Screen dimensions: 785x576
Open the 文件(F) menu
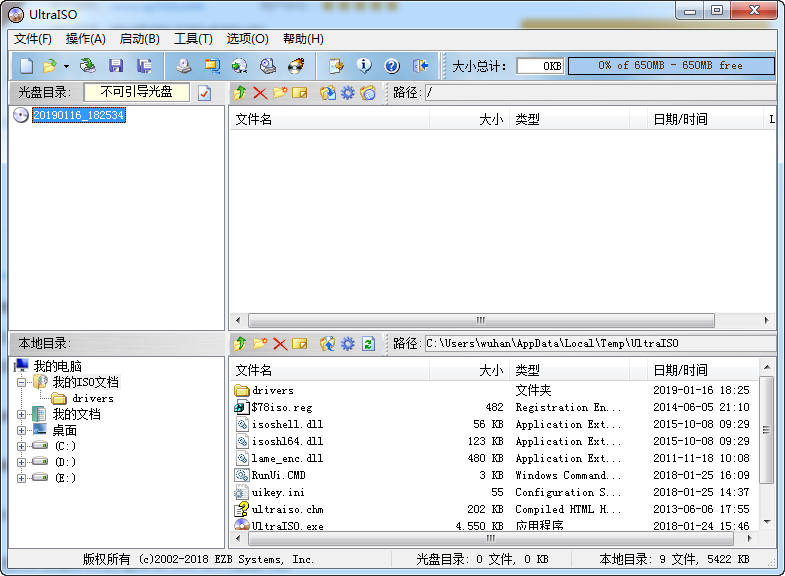pos(33,39)
